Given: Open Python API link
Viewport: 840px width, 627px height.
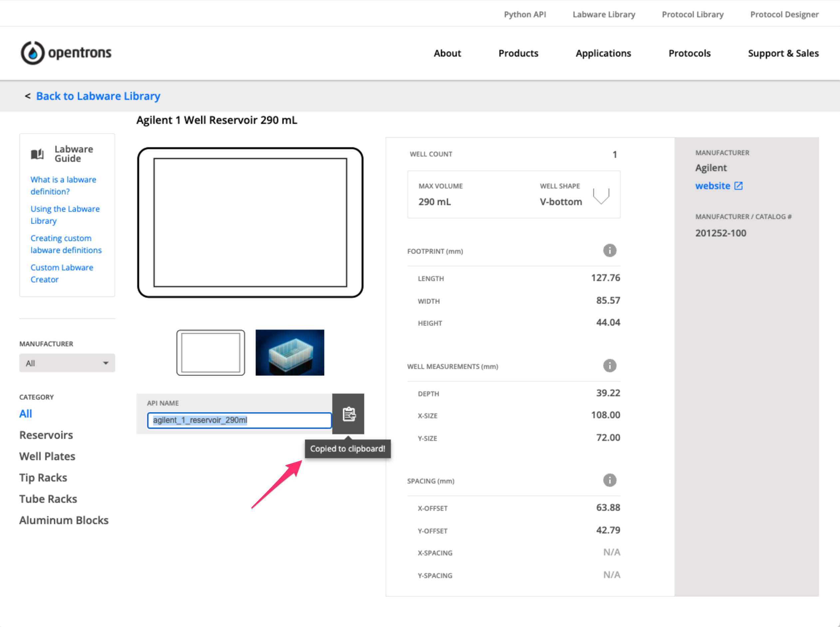Looking at the screenshot, I should [x=525, y=14].
